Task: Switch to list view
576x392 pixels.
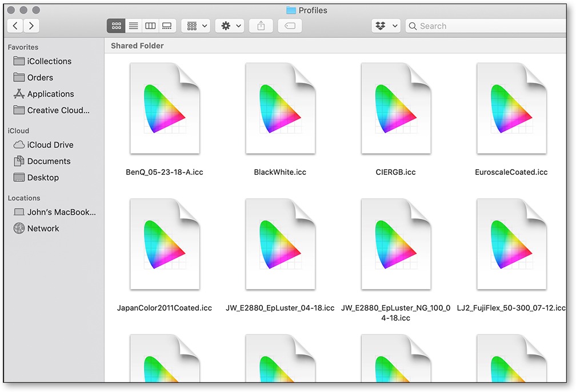Action: 133,26
